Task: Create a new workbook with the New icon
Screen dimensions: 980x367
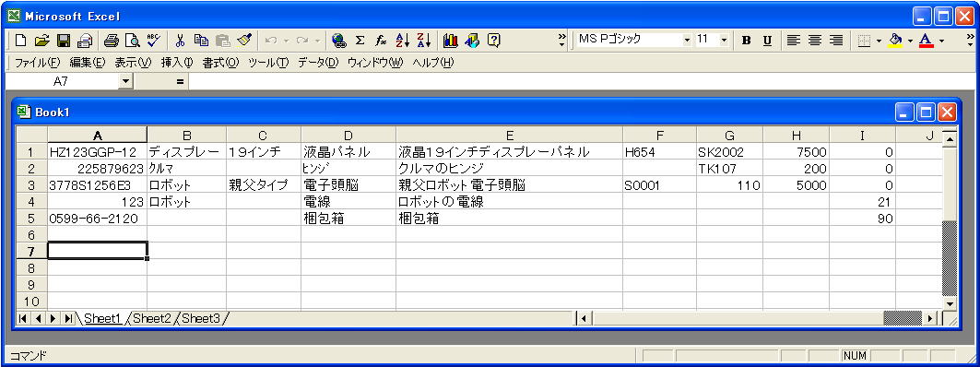Action: [x=20, y=41]
